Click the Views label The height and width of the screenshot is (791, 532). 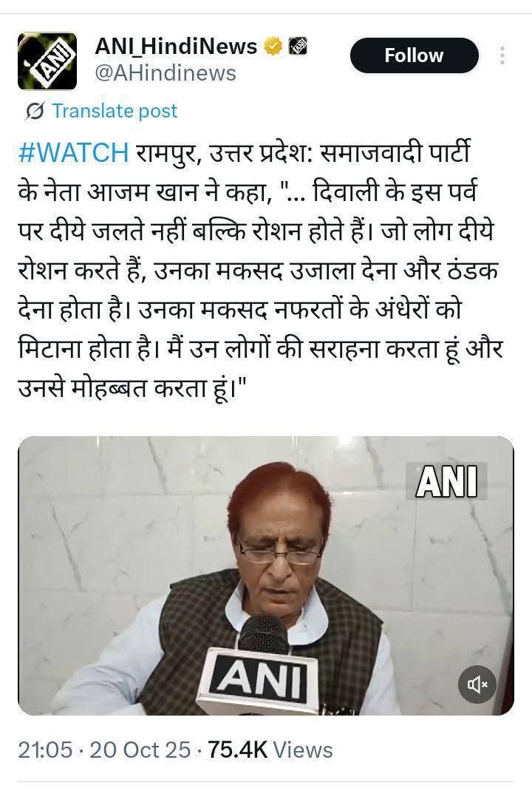(303, 750)
